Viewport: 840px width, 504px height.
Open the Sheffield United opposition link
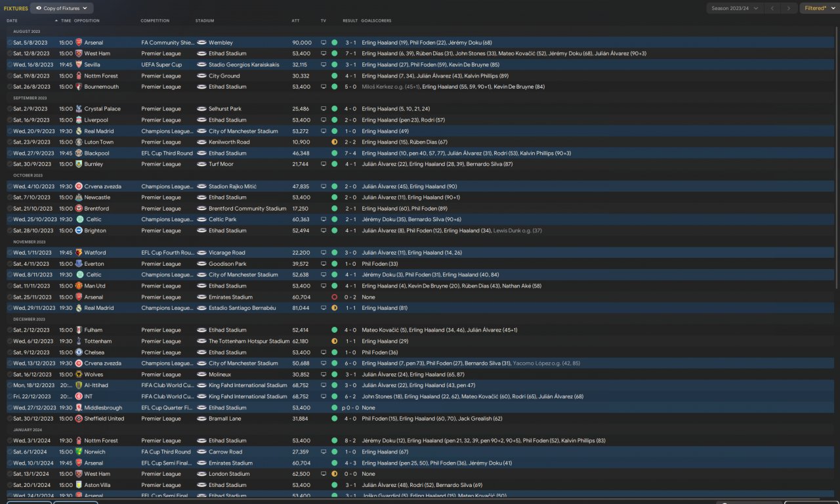[104, 419]
